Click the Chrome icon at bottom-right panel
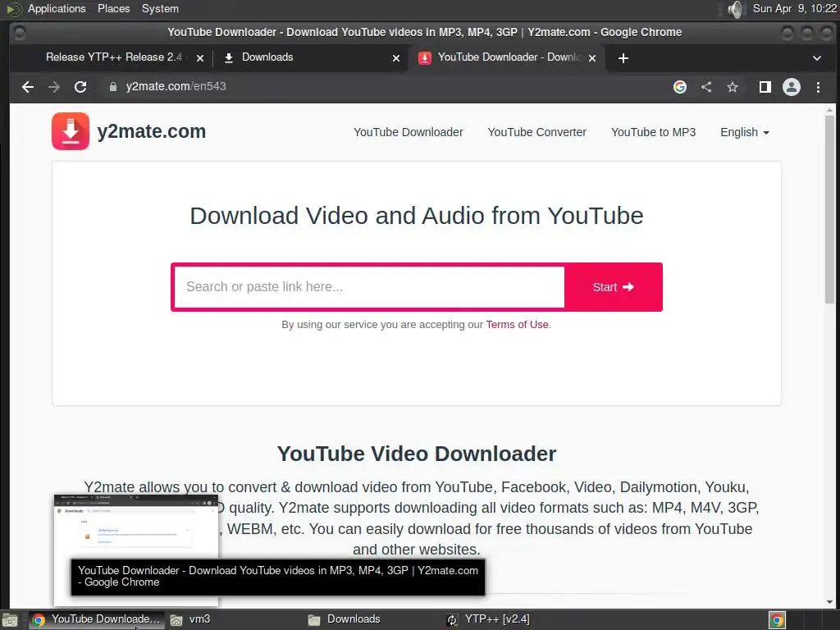The image size is (840, 630). (777, 620)
